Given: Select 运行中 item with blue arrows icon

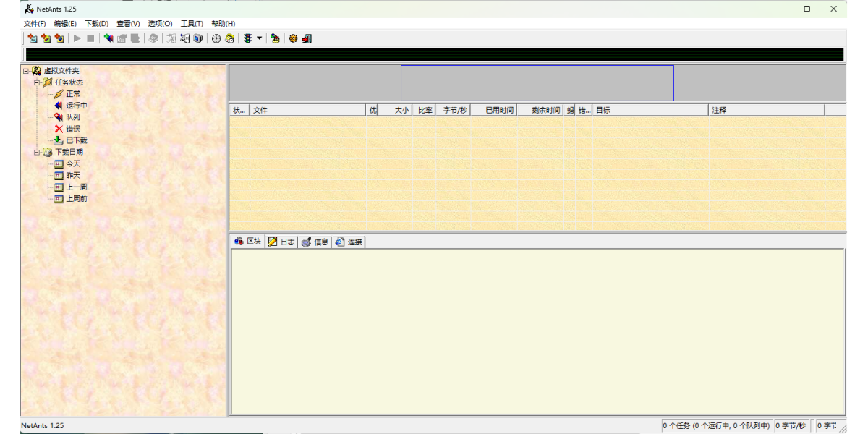Looking at the screenshot, I should click(x=76, y=106).
